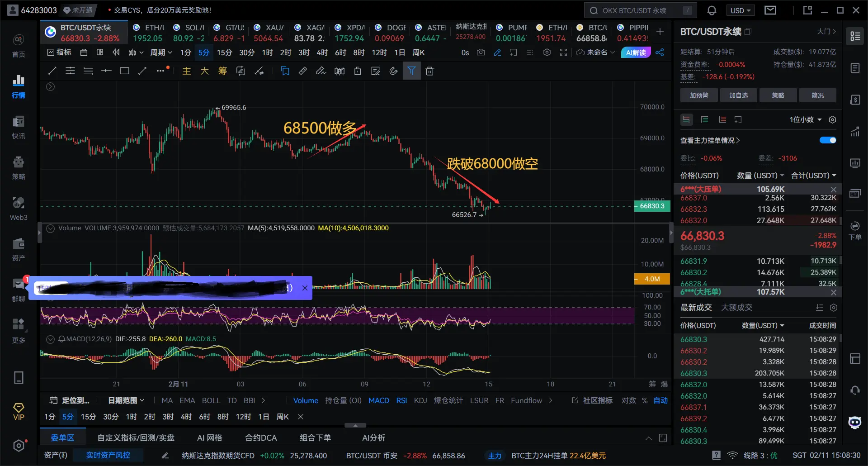Open the AI 网格 tab
This screenshot has width=868, height=466.
(x=210, y=437)
